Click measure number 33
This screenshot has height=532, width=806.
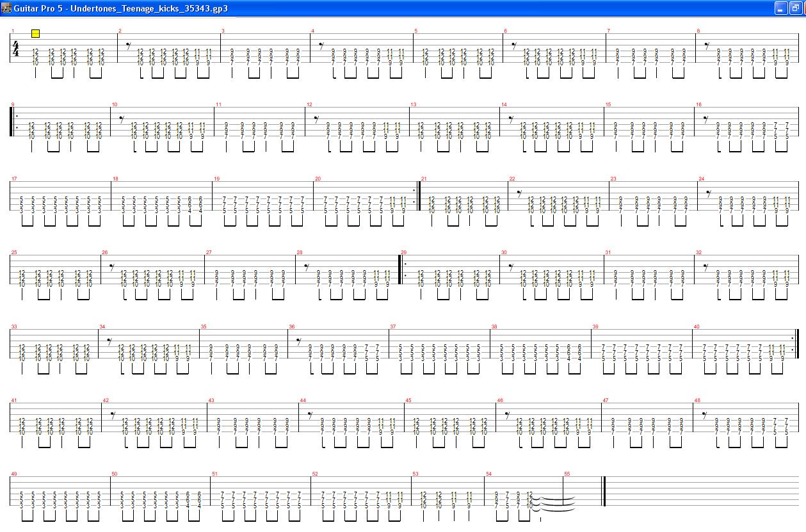pyautogui.click(x=14, y=327)
